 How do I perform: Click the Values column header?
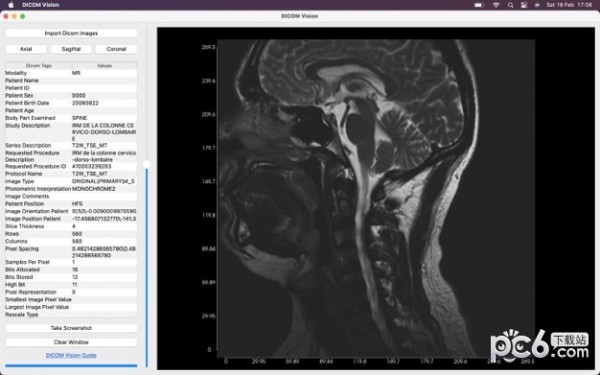[104, 66]
